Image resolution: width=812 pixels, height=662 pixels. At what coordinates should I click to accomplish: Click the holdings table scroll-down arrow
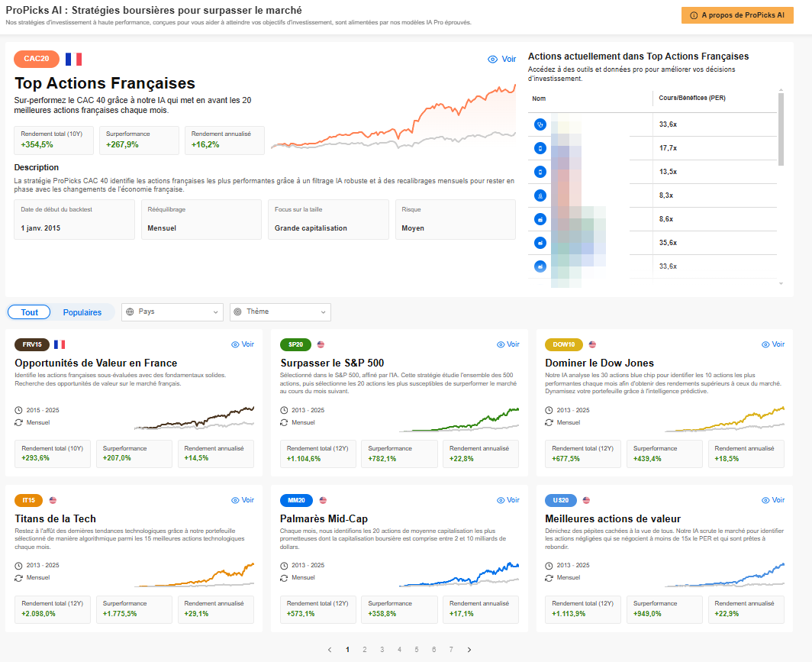[781, 283]
